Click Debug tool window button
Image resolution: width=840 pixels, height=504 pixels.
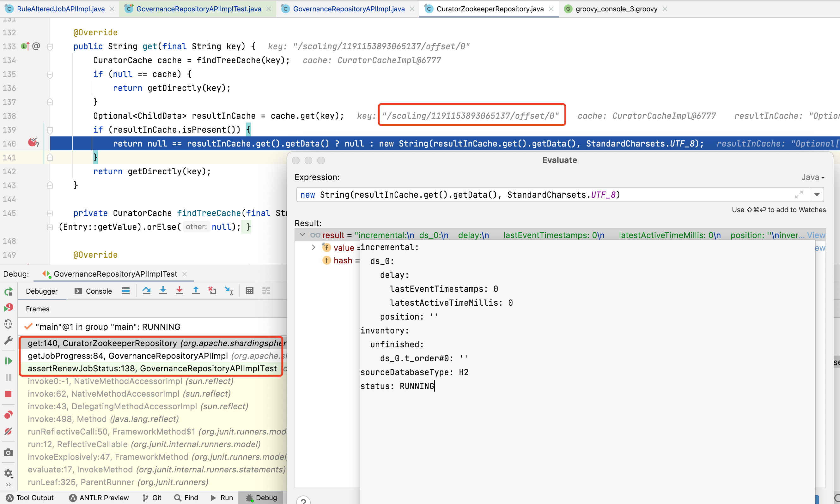[x=261, y=498]
